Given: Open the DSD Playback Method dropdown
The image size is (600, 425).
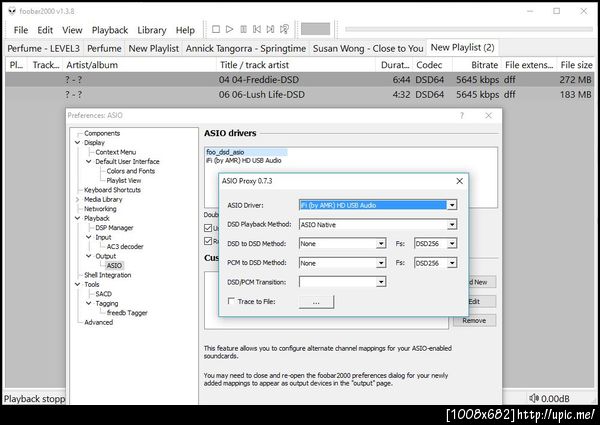Looking at the screenshot, I should 452,225.
